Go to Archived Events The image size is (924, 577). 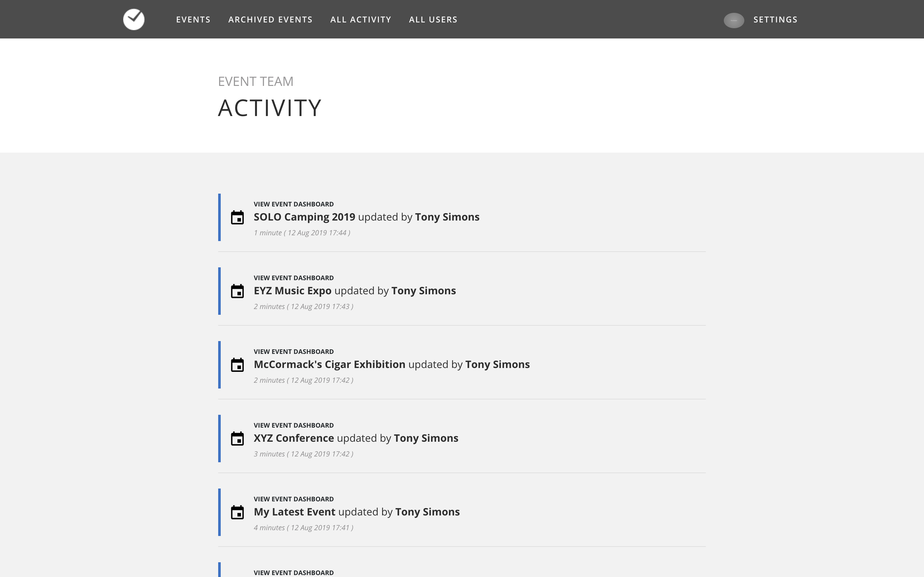(270, 20)
